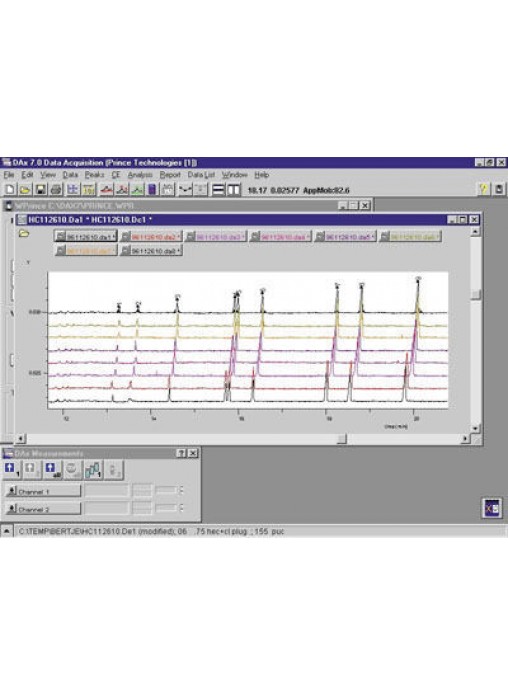Click the vertical split layout icon

tap(234, 190)
